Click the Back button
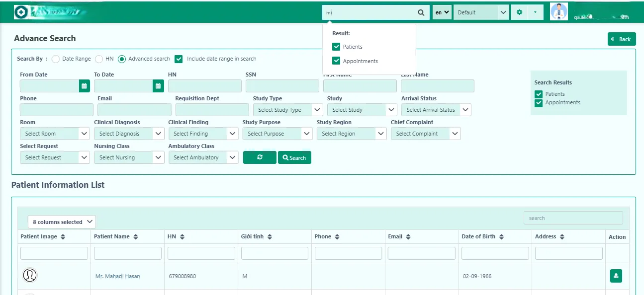This screenshot has width=644, height=295. tap(622, 39)
